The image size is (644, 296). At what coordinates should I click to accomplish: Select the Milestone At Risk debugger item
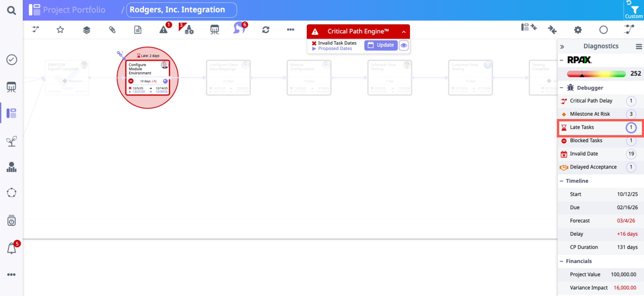(x=590, y=114)
